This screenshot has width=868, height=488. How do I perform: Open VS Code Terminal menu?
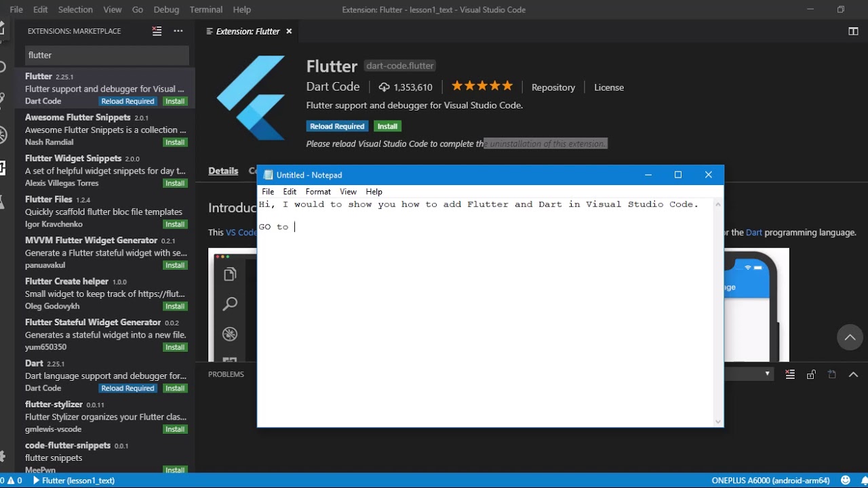(206, 9)
